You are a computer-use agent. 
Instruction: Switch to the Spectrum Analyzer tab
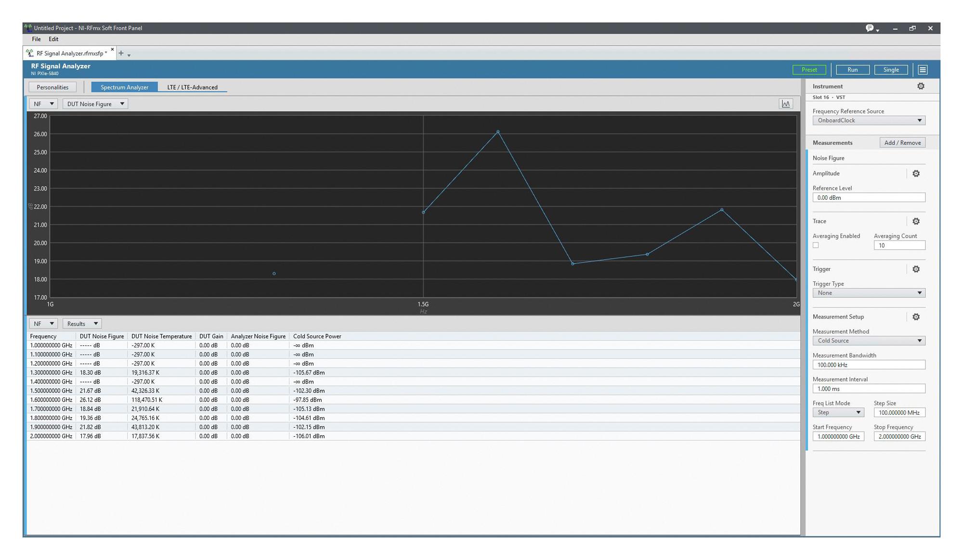[x=124, y=87]
